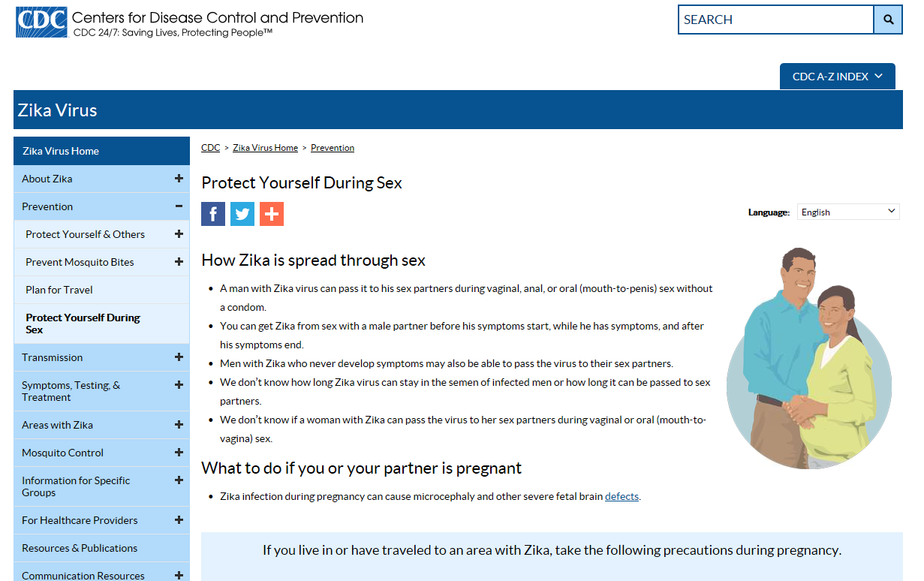Click the search magnifying glass button

888,20
